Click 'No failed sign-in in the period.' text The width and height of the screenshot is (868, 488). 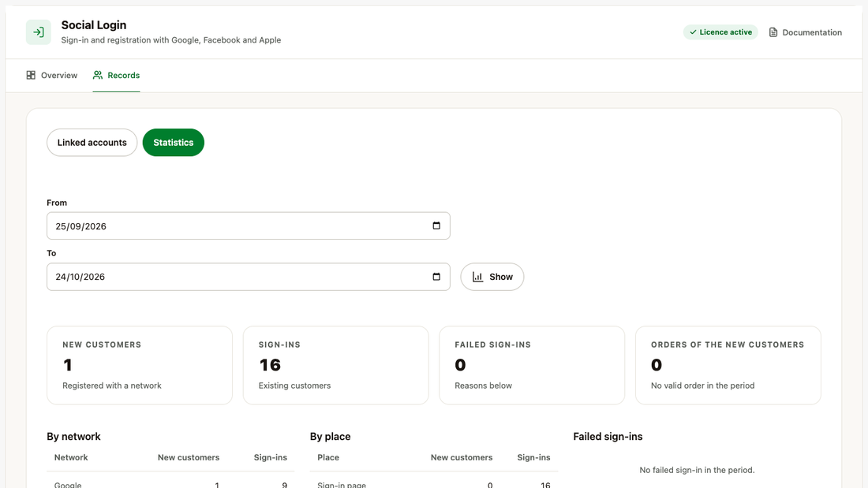click(697, 470)
